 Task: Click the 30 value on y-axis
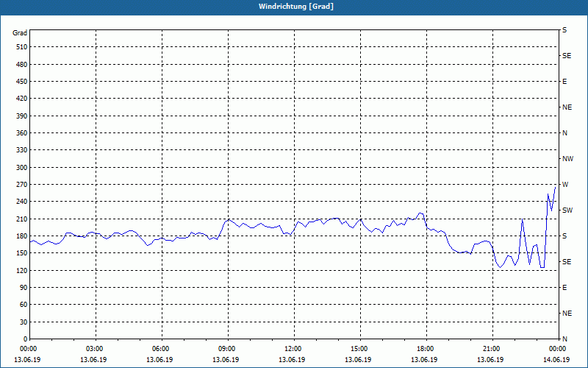[24, 322]
